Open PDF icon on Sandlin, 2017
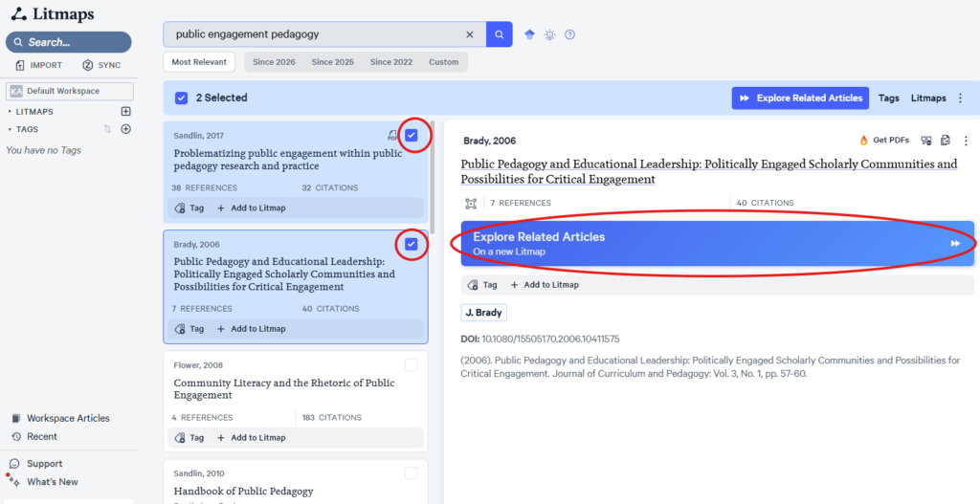 pos(392,135)
